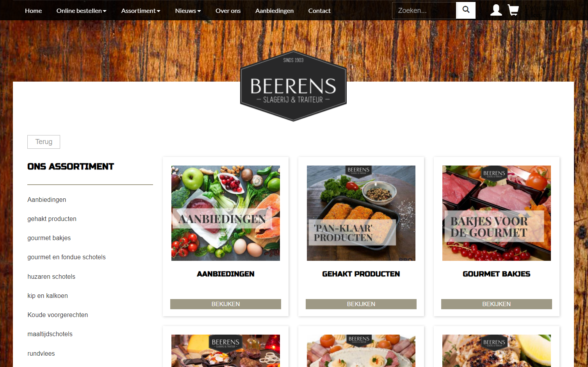
Task: Focus the Zoeken search field
Action: coord(424,11)
